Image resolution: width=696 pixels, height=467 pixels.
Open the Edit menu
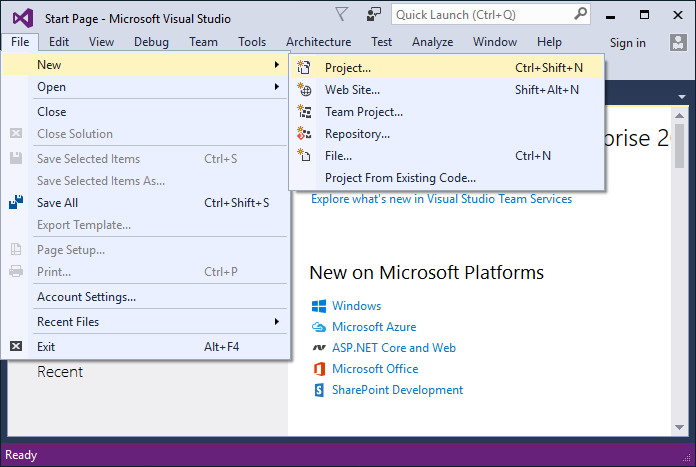tap(59, 42)
